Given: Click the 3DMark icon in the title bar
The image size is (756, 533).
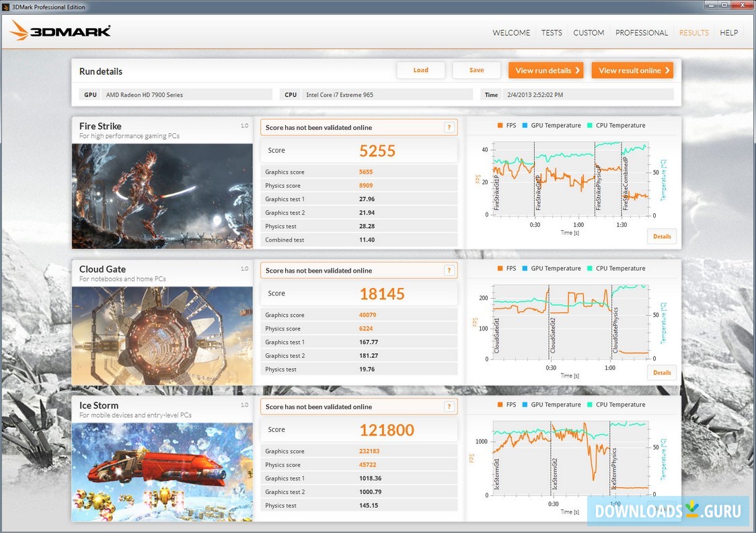Looking at the screenshot, I should click(7, 6).
